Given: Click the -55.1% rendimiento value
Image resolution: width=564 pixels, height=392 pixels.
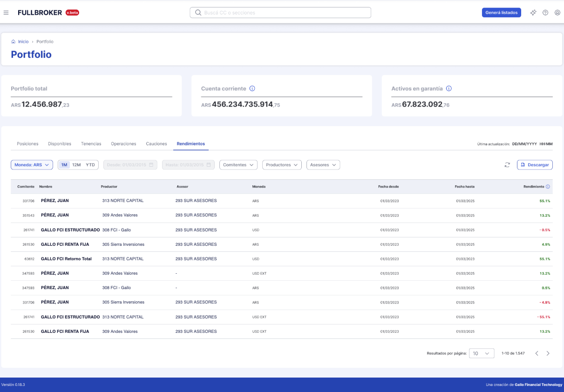Looking at the screenshot, I should tap(544, 317).
